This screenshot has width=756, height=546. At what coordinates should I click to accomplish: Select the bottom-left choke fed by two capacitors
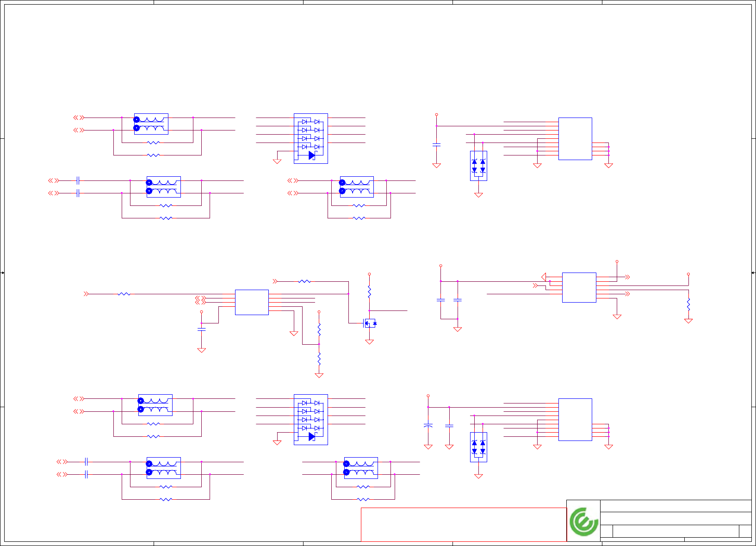point(164,468)
